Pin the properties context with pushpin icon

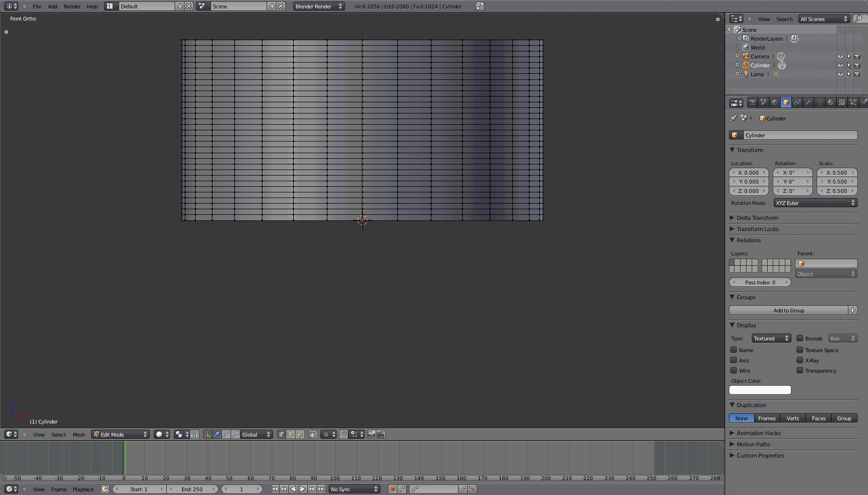coord(734,119)
